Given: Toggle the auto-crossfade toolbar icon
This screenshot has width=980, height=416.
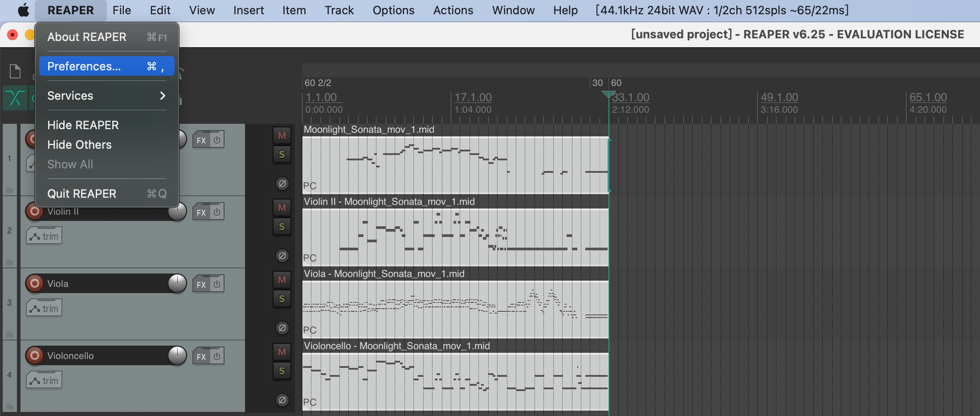Looking at the screenshot, I should [x=15, y=98].
